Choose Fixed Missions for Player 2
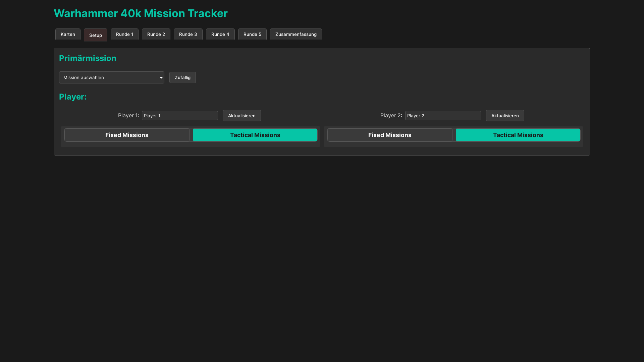This screenshot has width=644, height=362. [390, 135]
